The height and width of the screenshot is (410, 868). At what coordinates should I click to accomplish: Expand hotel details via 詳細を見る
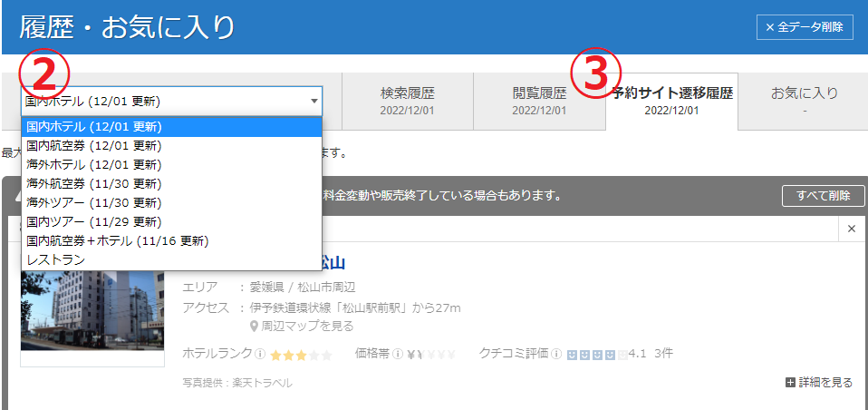click(819, 383)
